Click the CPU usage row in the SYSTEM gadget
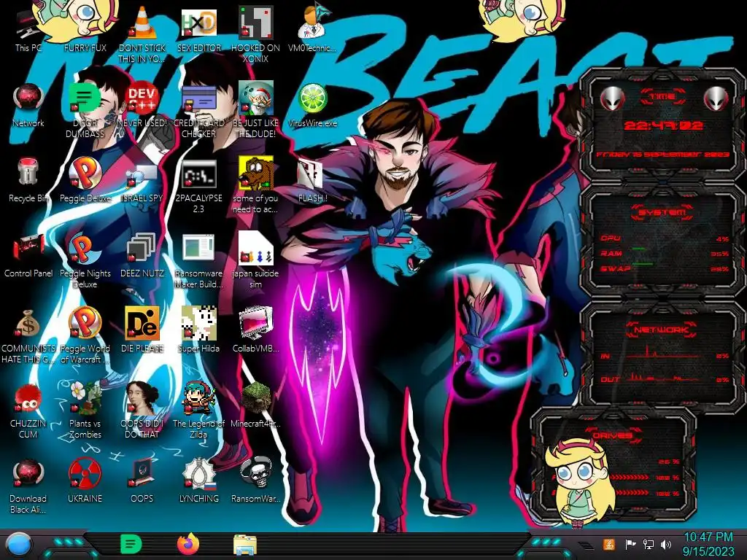Screen dimensions: 747x560 point(664,238)
